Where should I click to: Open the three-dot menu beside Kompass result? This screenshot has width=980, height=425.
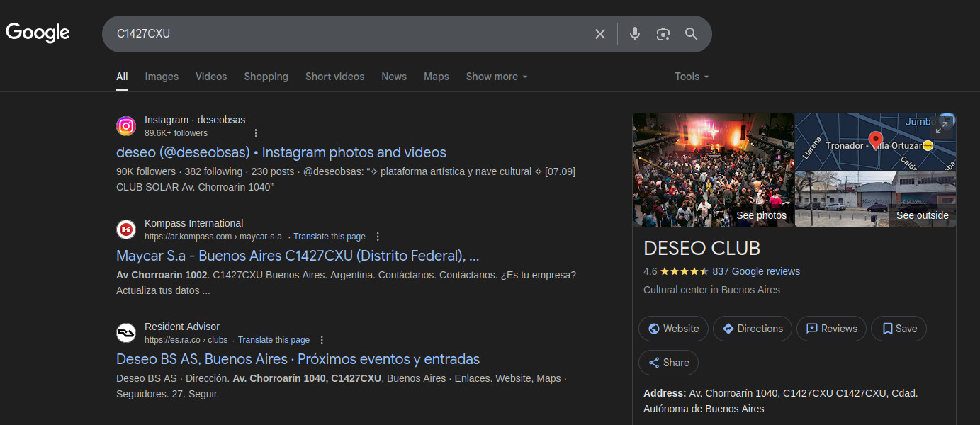[x=378, y=237]
